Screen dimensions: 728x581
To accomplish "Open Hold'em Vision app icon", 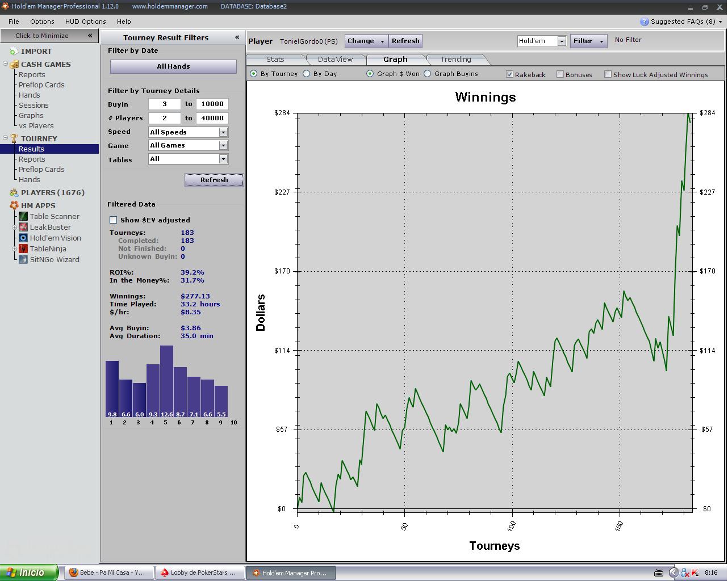I will coord(23,238).
